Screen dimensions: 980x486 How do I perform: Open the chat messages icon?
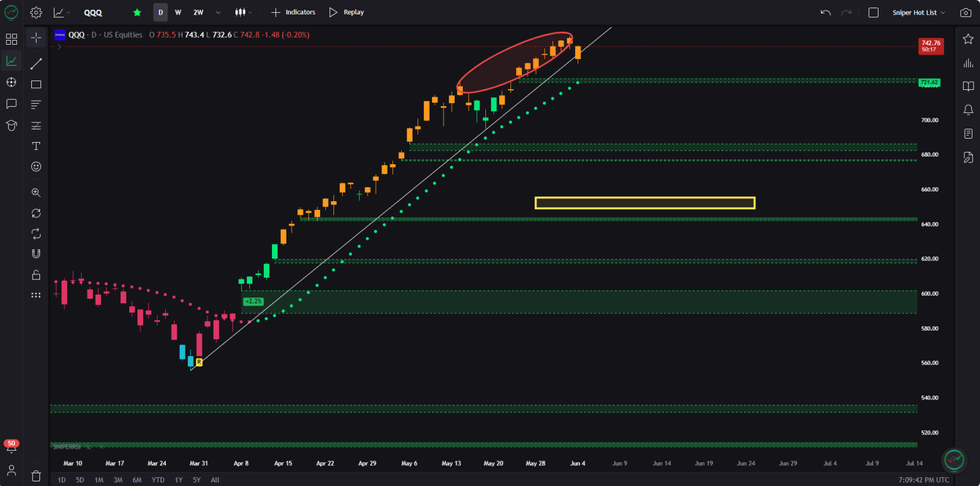[x=11, y=104]
